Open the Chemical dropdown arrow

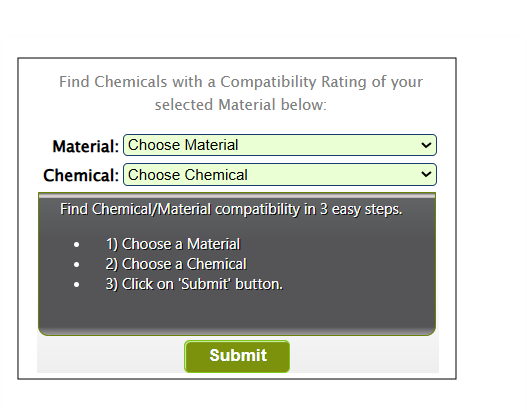pos(426,174)
